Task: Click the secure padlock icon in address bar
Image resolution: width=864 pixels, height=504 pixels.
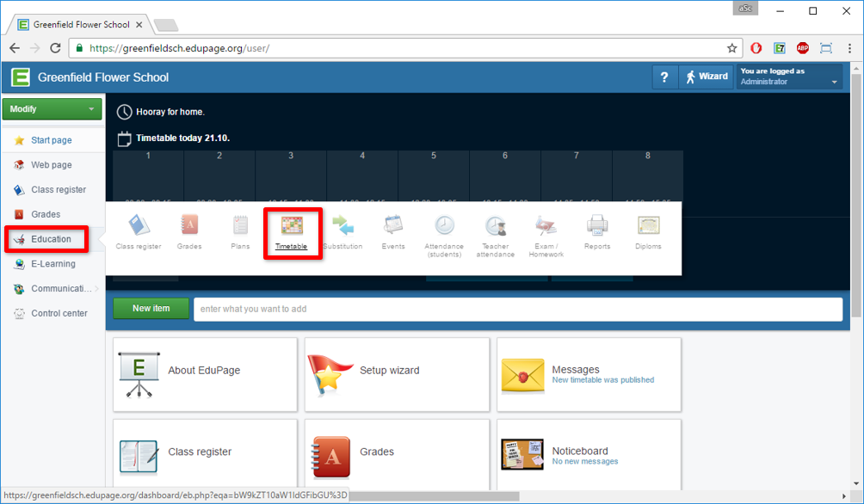Action: coord(79,48)
